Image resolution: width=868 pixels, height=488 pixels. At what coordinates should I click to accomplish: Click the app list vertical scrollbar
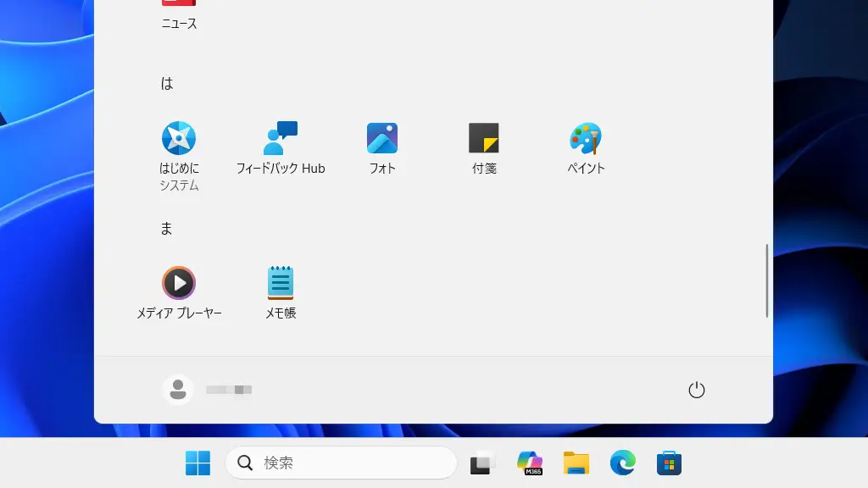click(x=766, y=280)
